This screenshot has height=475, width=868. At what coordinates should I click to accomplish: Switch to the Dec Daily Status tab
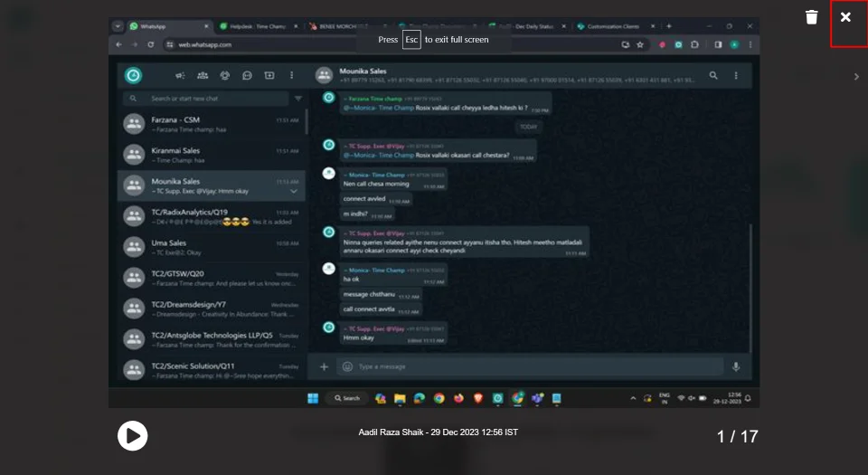pyautogui.click(x=526, y=26)
